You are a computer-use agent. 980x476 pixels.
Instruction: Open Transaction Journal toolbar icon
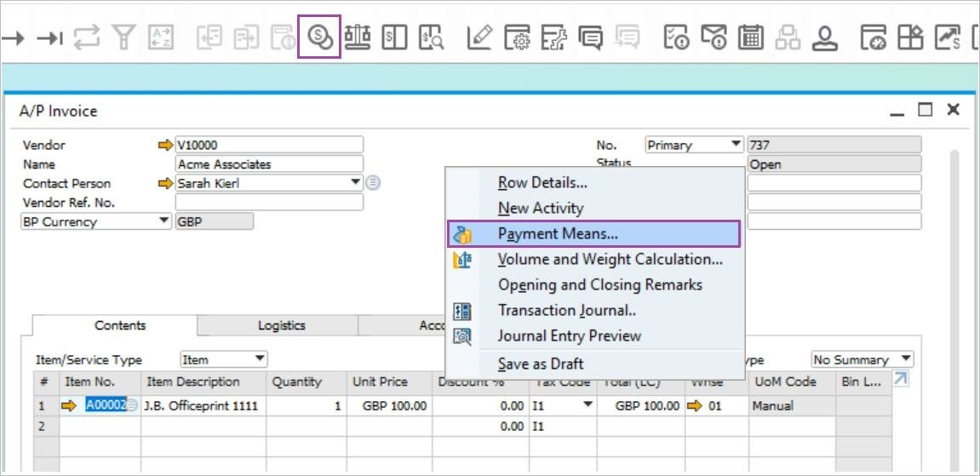(394, 37)
